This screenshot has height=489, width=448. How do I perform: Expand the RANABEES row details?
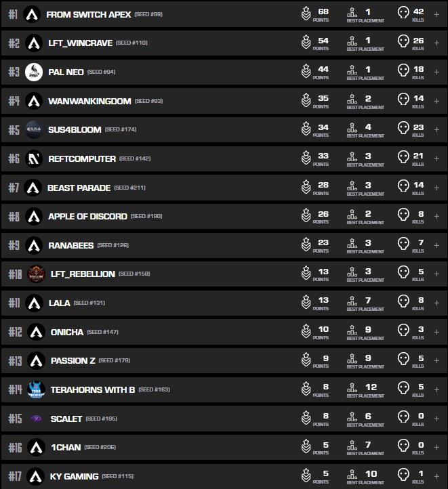pos(436,245)
